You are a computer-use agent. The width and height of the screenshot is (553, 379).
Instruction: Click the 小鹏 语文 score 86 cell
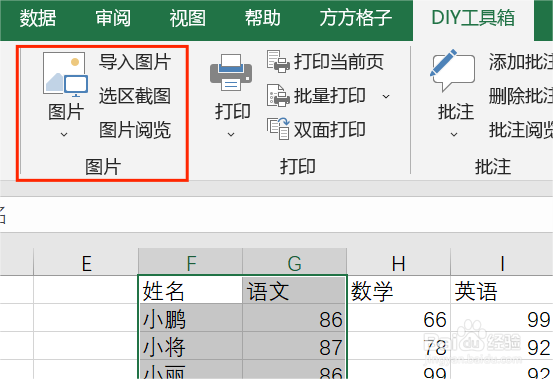(x=294, y=318)
